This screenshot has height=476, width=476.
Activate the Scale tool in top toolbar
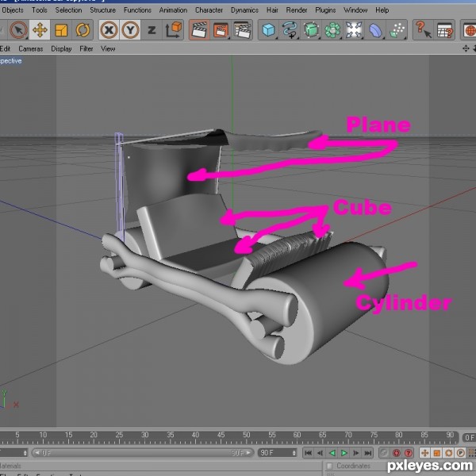click(x=61, y=30)
